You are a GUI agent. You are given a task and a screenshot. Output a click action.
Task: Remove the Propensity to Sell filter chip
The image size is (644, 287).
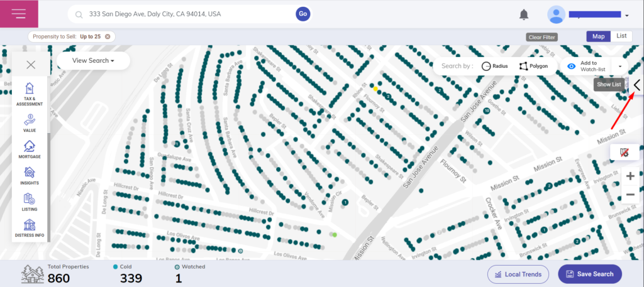click(x=108, y=36)
